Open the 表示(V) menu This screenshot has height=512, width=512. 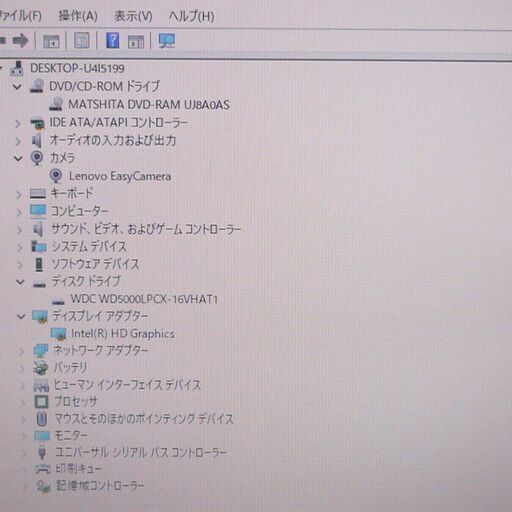pos(133,16)
